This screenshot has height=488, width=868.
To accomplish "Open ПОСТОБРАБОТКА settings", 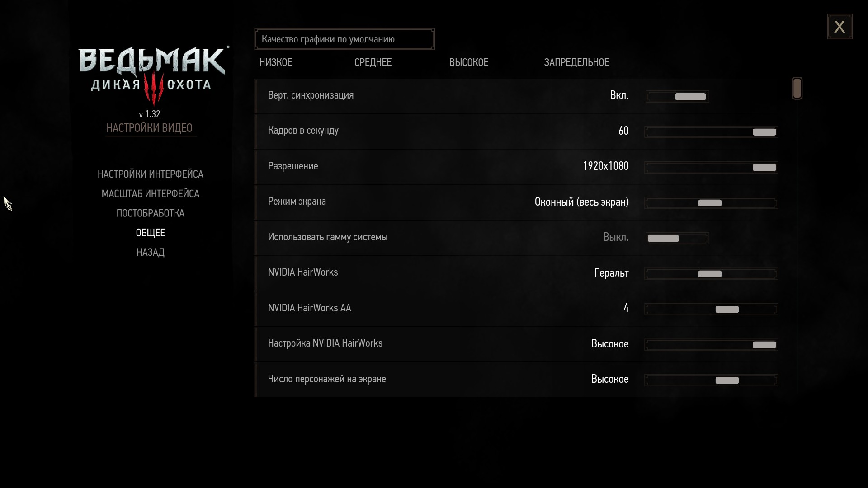I will 151,213.
